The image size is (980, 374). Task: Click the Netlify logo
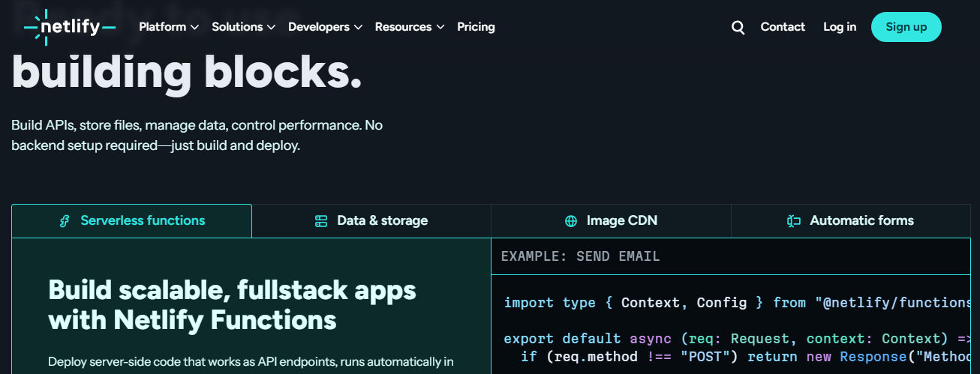(x=70, y=28)
